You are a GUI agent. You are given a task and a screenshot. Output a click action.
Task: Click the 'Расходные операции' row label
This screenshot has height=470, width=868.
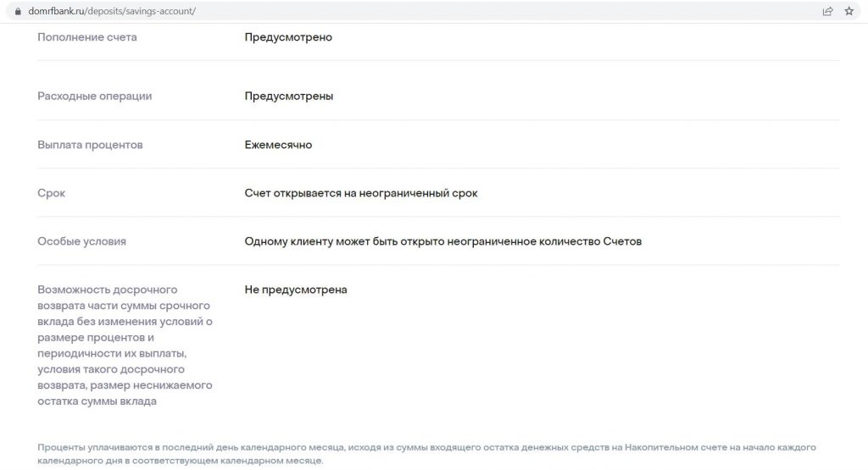(95, 96)
